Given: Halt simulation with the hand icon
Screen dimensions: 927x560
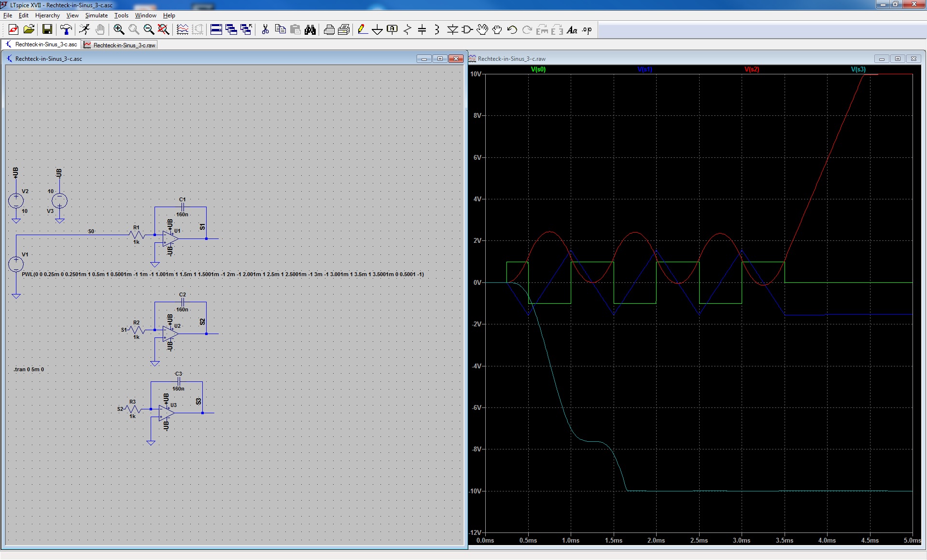Looking at the screenshot, I should click(x=99, y=30).
